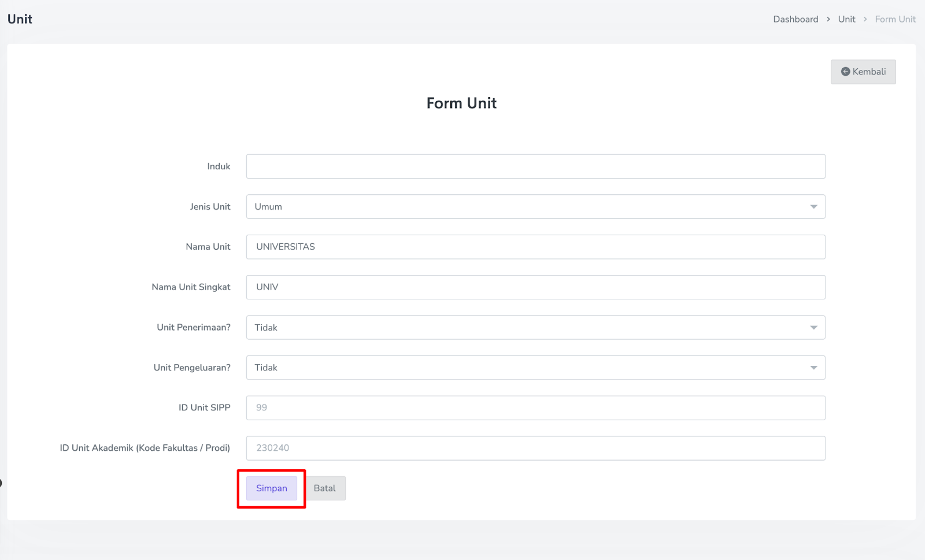Open the Jenis Unit dropdown
925x560 pixels.
click(x=535, y=207)
